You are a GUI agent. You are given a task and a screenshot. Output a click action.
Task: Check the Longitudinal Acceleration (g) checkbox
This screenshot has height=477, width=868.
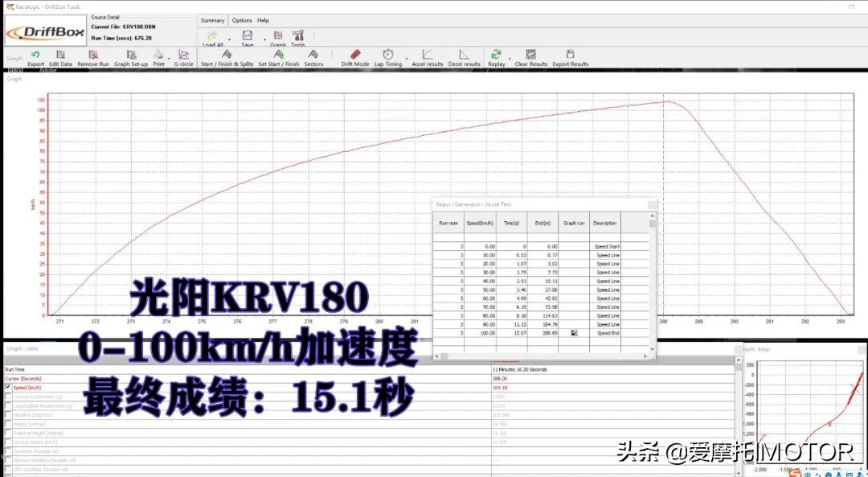pos(8,405)
